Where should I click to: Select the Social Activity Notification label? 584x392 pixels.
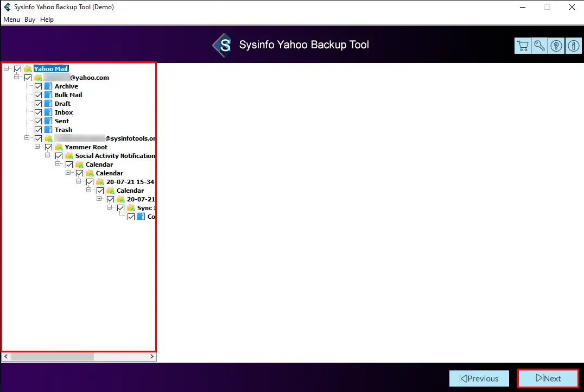115,156
